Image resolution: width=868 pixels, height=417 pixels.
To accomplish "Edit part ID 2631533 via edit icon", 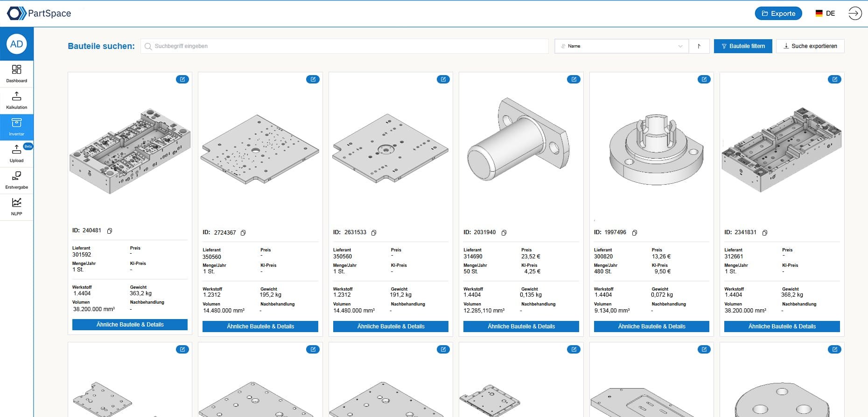I will (443, 79).
